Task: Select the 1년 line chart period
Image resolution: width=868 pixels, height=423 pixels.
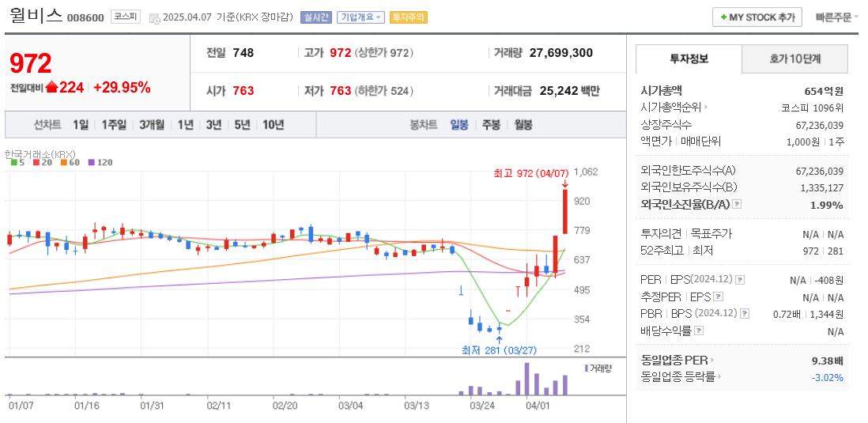Action: [x=186, y=125]
